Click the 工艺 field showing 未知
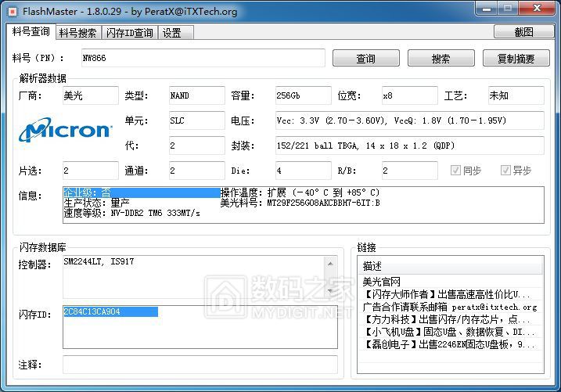This screenshot has height=392, width=561. click(x=516, y=95)
